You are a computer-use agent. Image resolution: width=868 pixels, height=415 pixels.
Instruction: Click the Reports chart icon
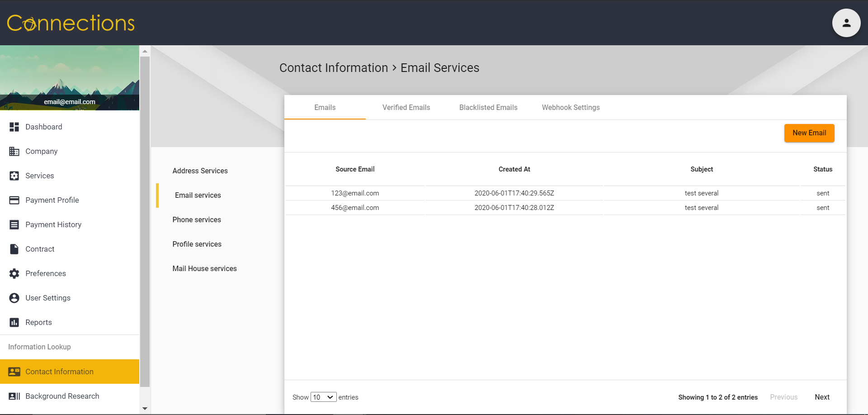pos(14,322)
